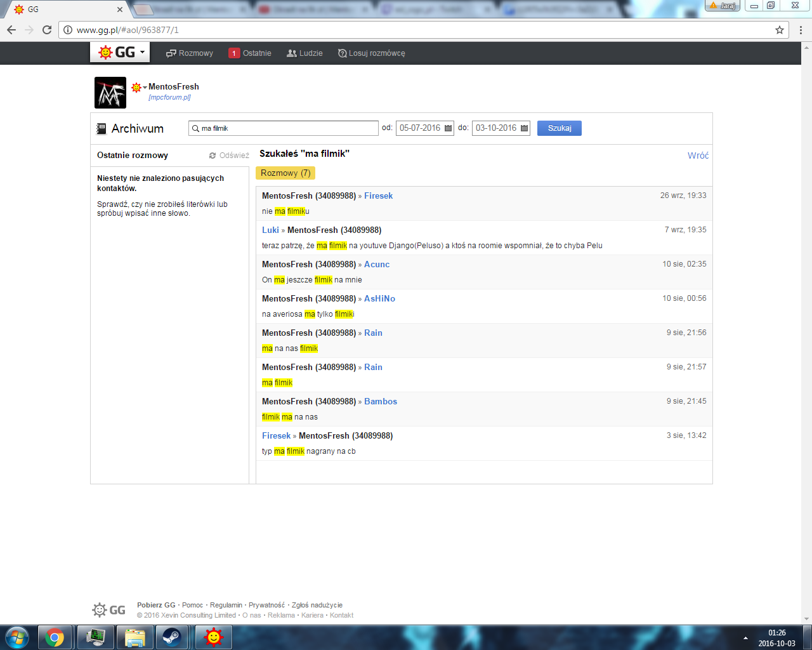Click the site info icon in address bar
The width and height of the screenshot is (812, 650).
click(x=68, y=30)
